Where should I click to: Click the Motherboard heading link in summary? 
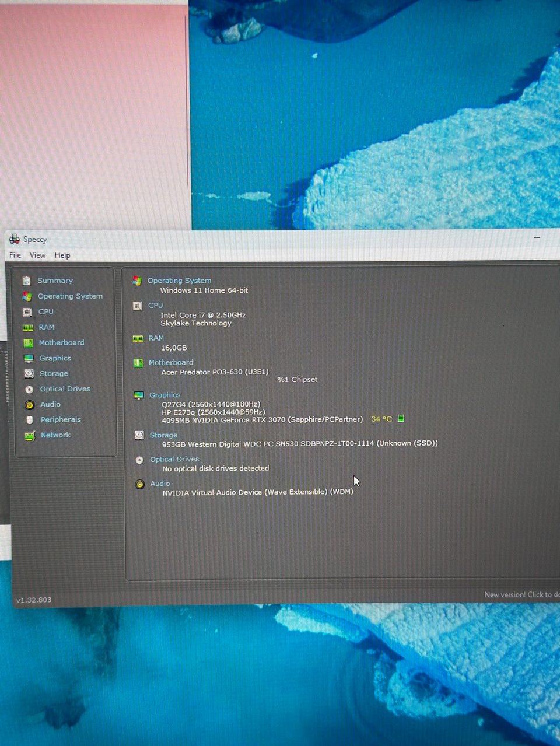click(x=171, y=362)
